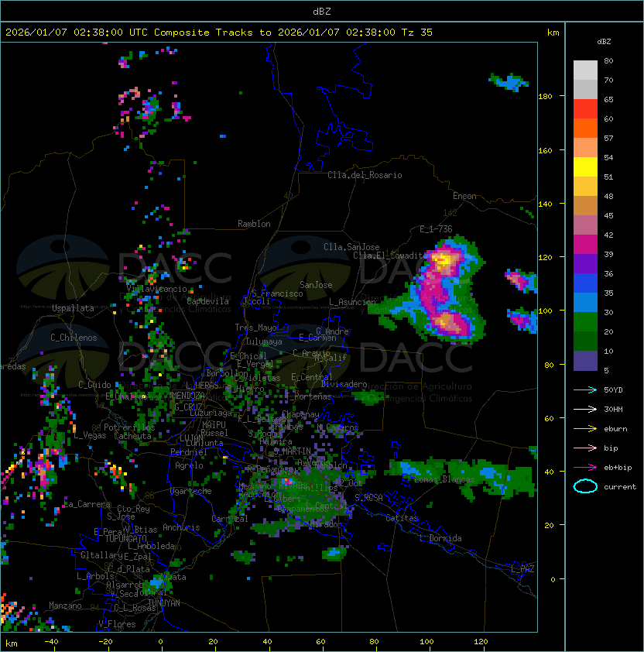Click the 'Carrizal' place label
The image size is (644, 652).
click(230, 519)
